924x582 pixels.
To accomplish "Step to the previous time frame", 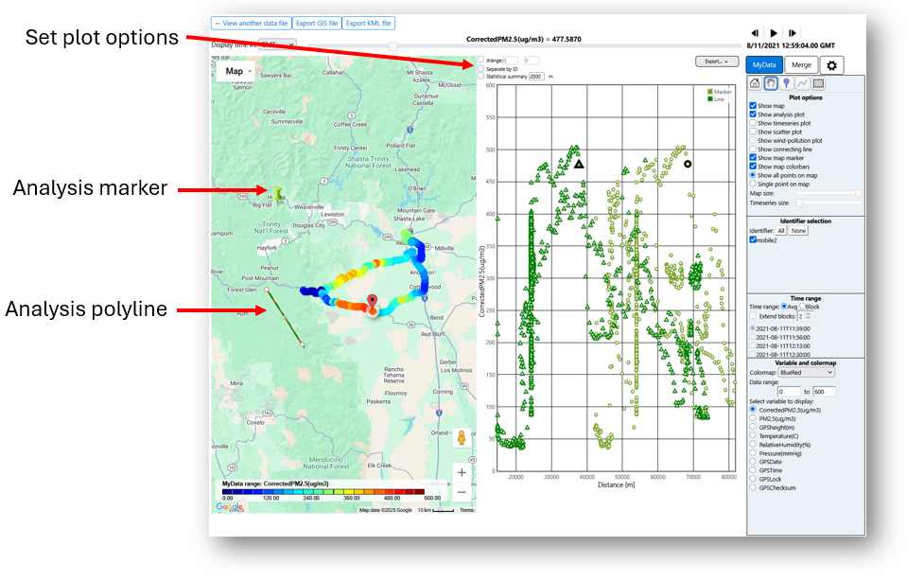I will [x=755, y=32].
